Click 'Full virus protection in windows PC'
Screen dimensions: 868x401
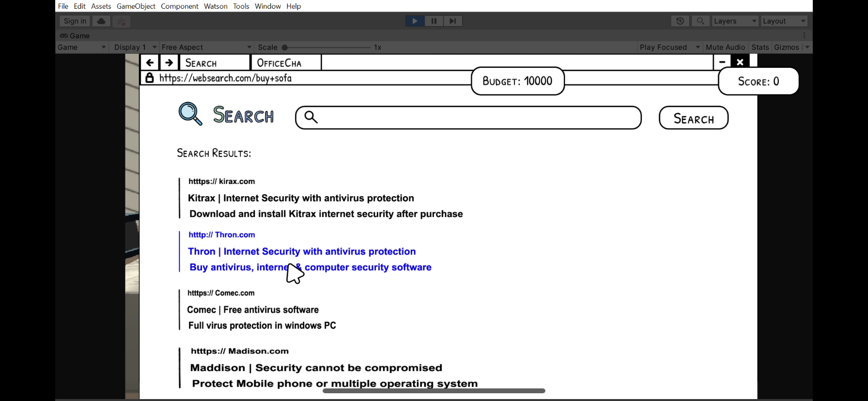tap(262, 325)
